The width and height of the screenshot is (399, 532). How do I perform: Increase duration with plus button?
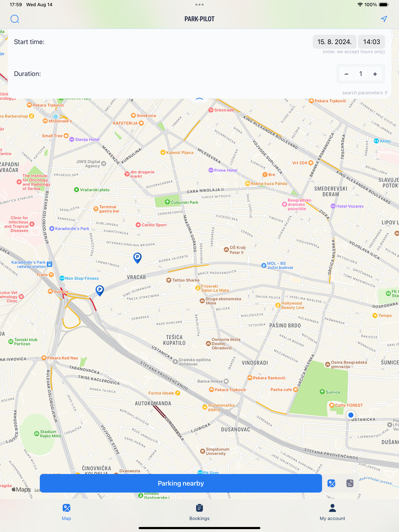click(x=375, y=74)
